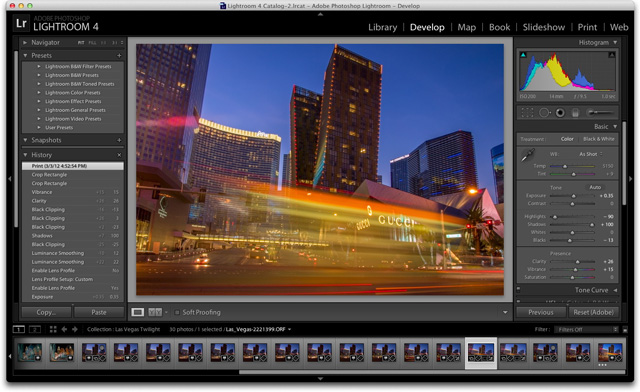Click the Vibrance slider handle
The width and height of the screenshot is (640, 392).
pyautogui.click(x=576, y=270)
